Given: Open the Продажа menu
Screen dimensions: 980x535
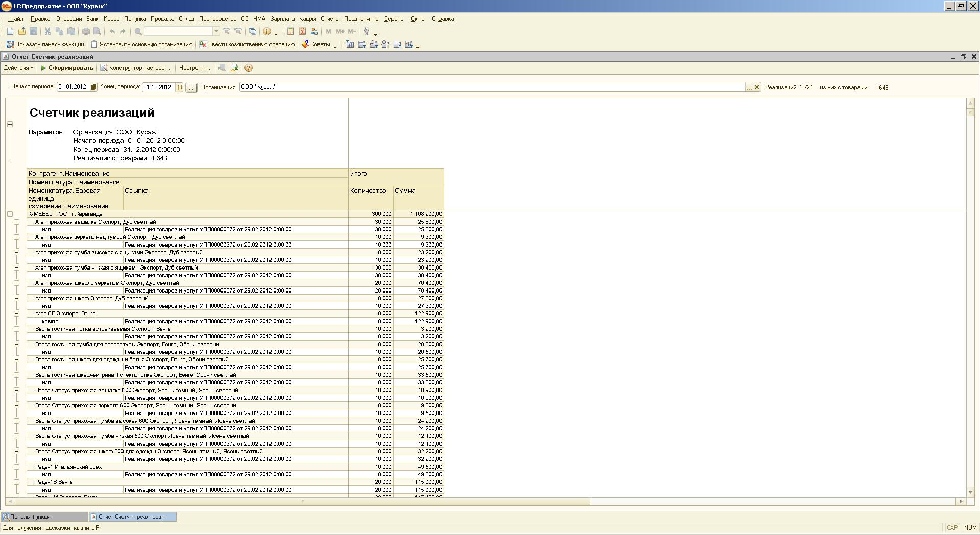Looking at the screenshot, I should (x=162, y=19).
